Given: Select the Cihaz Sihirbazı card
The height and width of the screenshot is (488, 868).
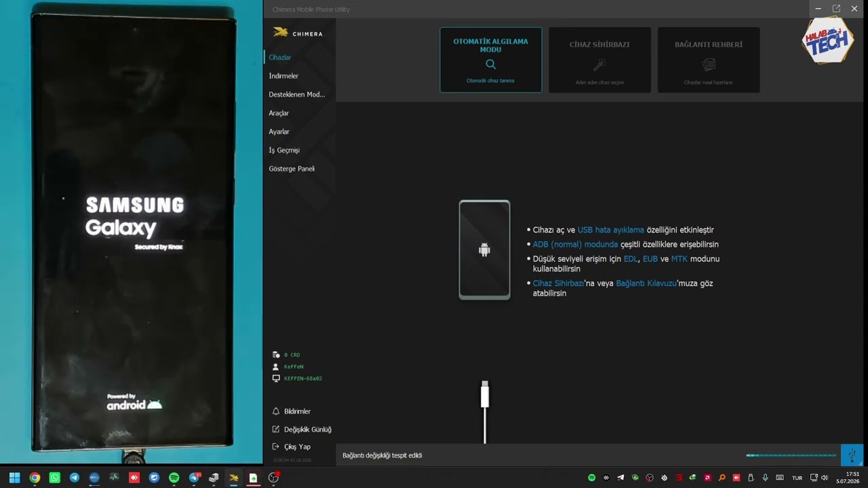Looking at the screenshot, I should (x=599, y=60).
